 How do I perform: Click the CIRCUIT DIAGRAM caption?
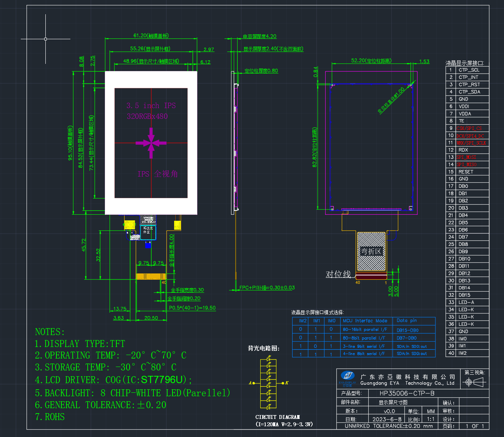click(278, 417)
